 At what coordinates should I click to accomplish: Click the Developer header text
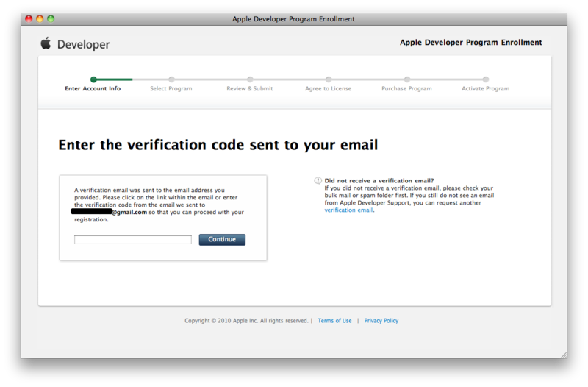(x=83, y=45)
